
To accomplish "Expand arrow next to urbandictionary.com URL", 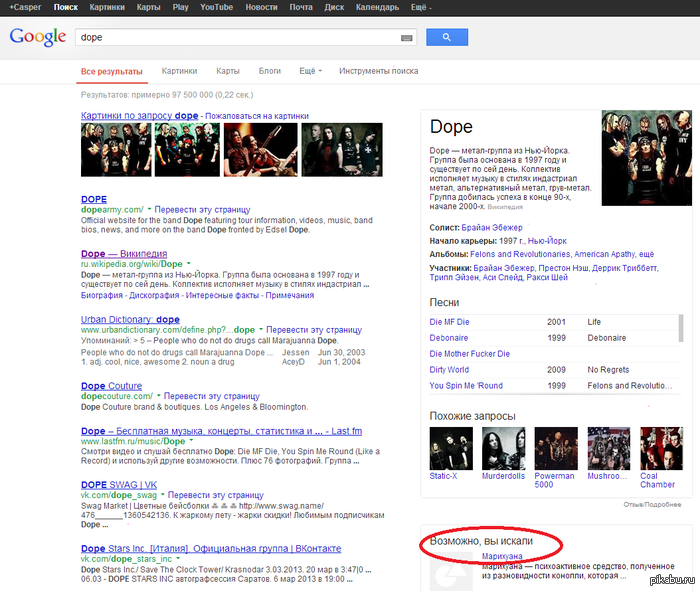I will pyautogui.click(x=261, y=329).
